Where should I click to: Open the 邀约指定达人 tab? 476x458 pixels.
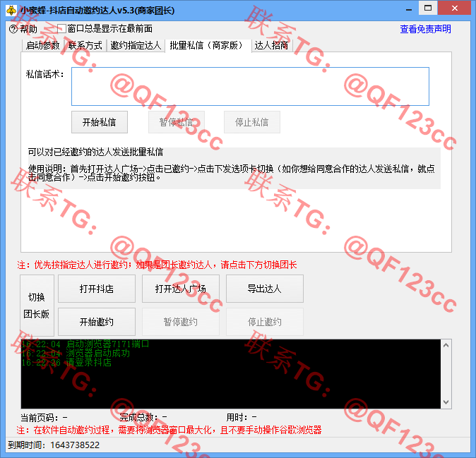[136, 45]
